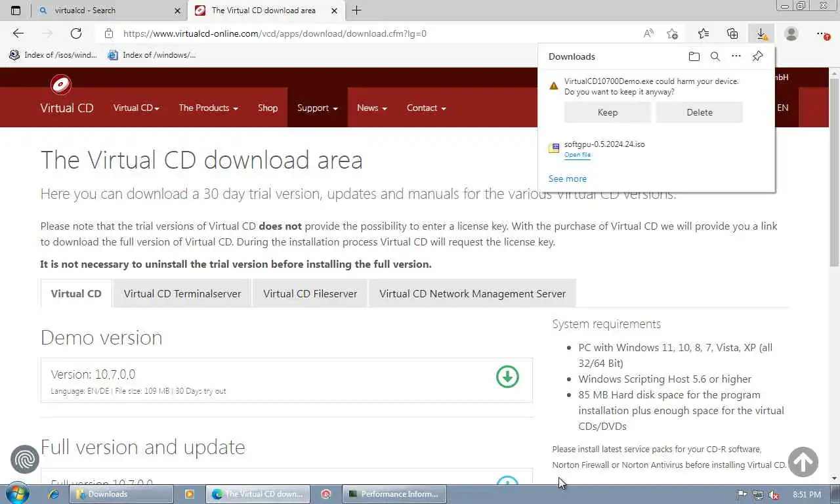
Task: Expand the Contact dropdown menu
Action: [426, 108]
